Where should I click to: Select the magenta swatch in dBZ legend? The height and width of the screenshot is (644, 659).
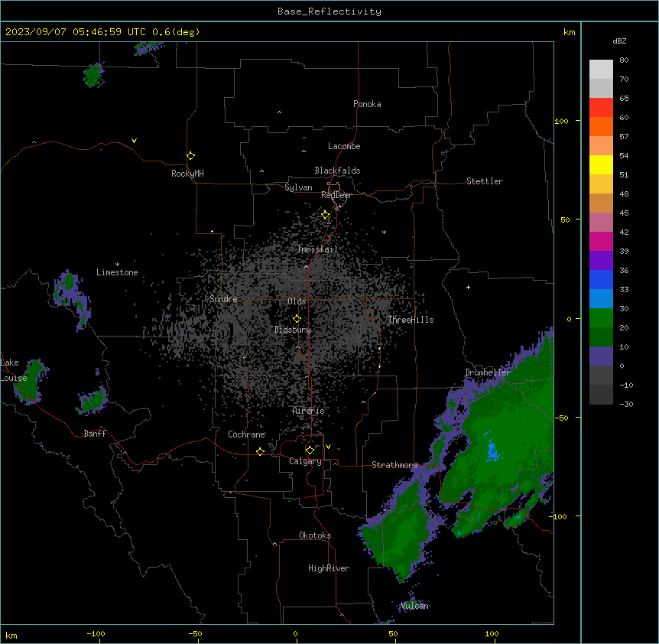pyautogui.click(x=601, y=242)
